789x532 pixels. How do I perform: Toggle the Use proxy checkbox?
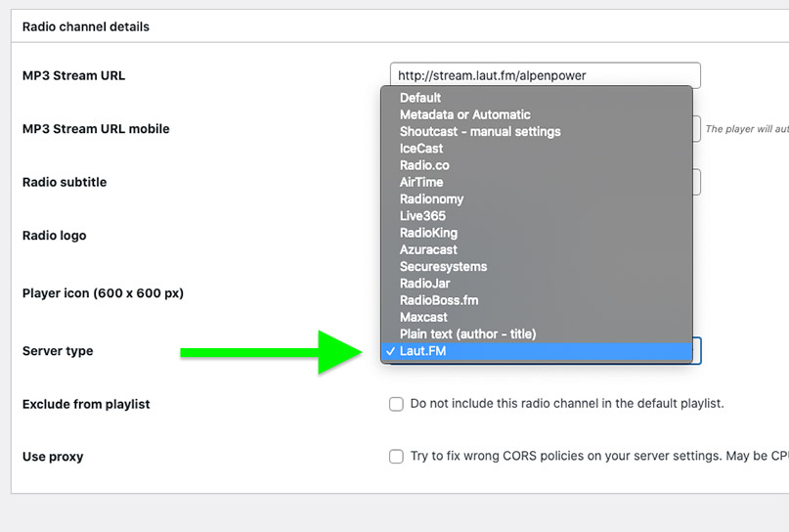point(396,457)
